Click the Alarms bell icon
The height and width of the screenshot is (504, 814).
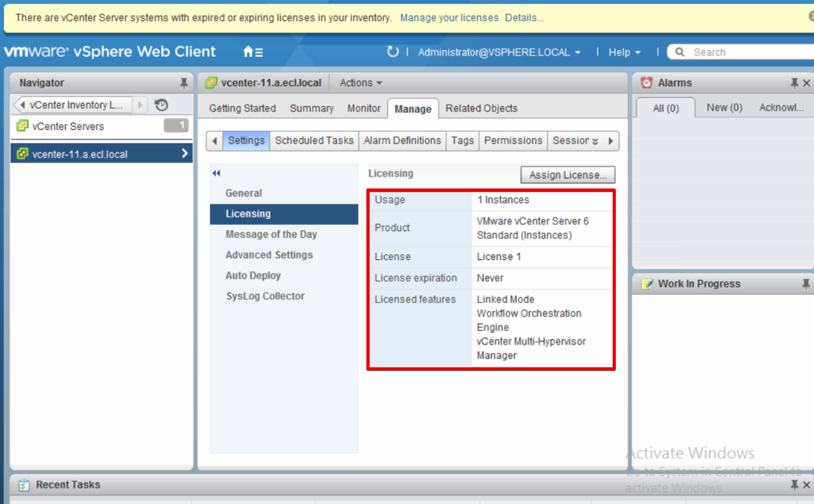point(647,83)
